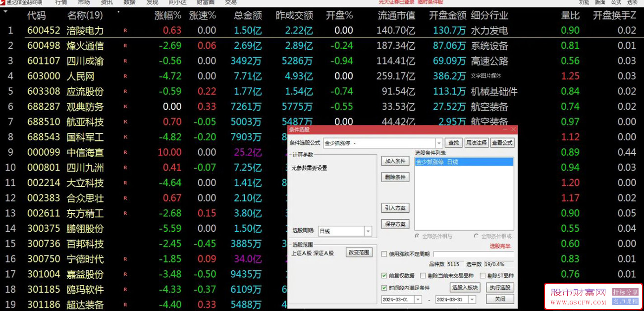Screen dimensions: 644x311
Task: Click the small triangle at the table's header corner
Action: coord(5,12)
